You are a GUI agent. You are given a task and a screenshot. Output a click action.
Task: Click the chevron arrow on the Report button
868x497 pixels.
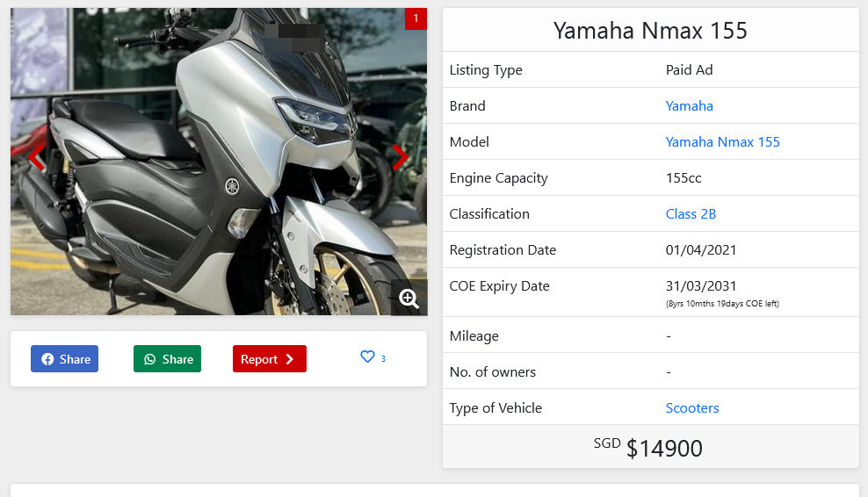tap(290, 359)
